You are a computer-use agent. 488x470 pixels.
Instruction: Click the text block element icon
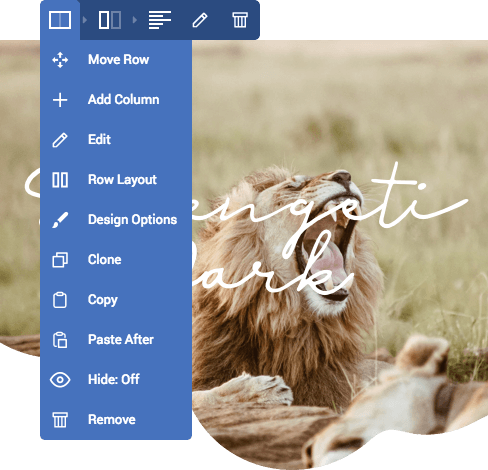click(160, 20)
